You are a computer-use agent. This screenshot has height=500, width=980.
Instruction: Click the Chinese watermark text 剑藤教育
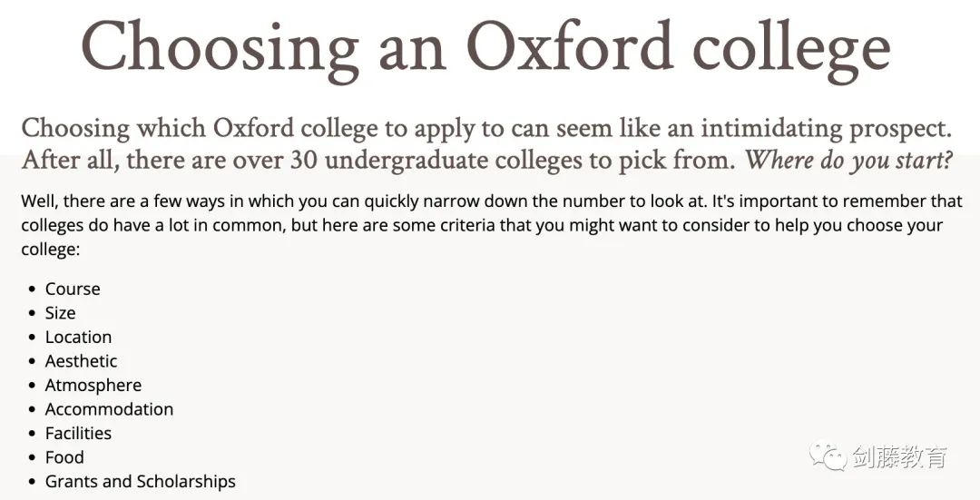point(899,457)
